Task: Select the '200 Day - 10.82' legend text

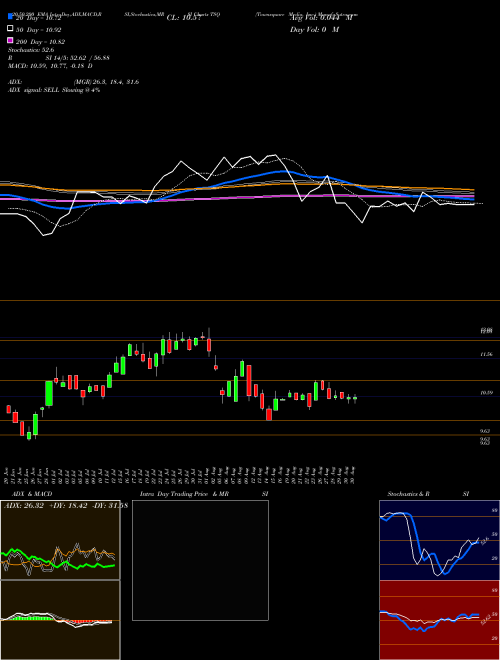Action: point(40,42)
